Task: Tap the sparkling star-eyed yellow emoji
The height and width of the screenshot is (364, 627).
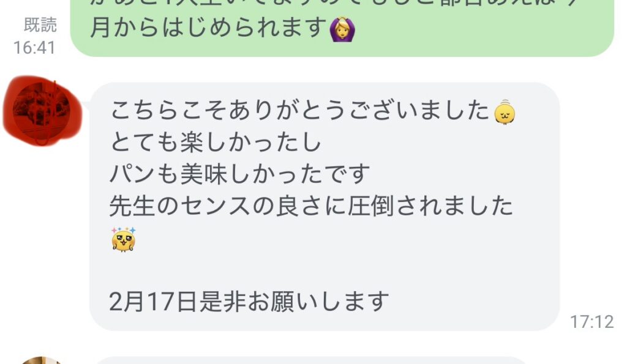Action: pyautogui.click(x=124, y=239)
